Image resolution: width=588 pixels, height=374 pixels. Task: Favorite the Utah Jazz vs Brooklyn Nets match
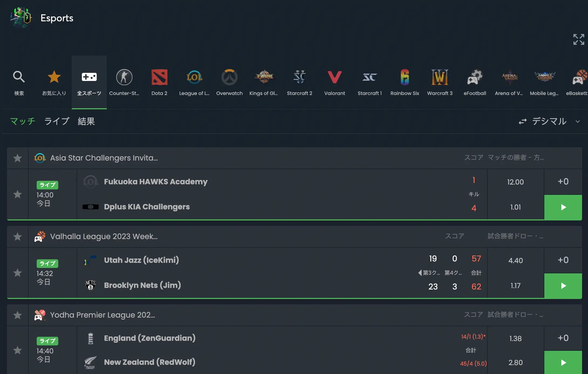pyautogui.click(x=18, y=273)
